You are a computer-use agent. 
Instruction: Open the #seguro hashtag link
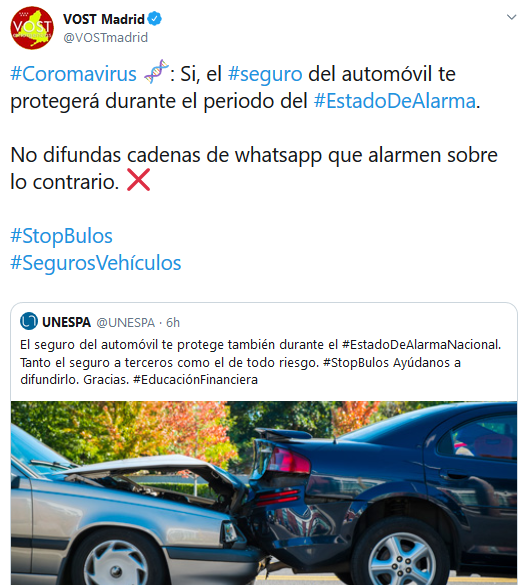click(265, 74)
